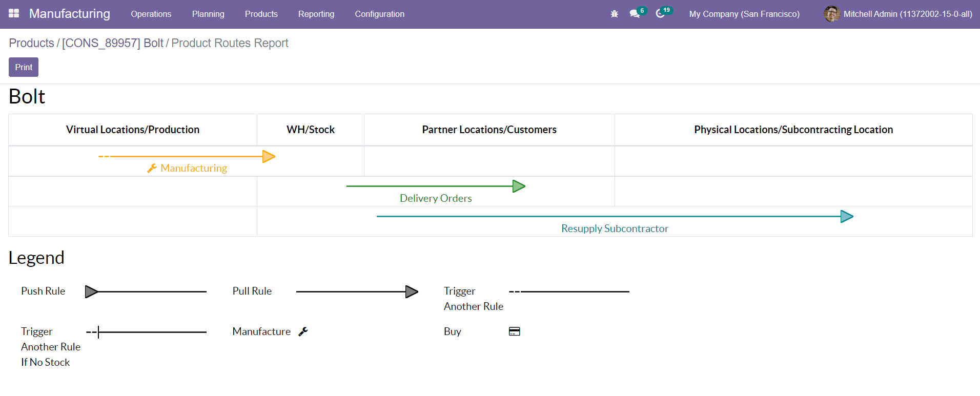Screen dimensions: 980x396
Task: Expand the Planning menu
Action: [208, 14]
